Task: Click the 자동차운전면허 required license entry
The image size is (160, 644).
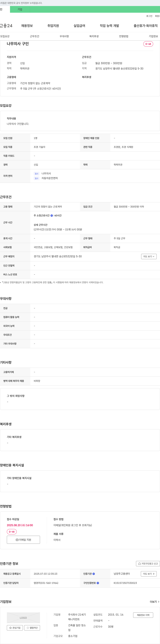Action: [x=50, y=178]
